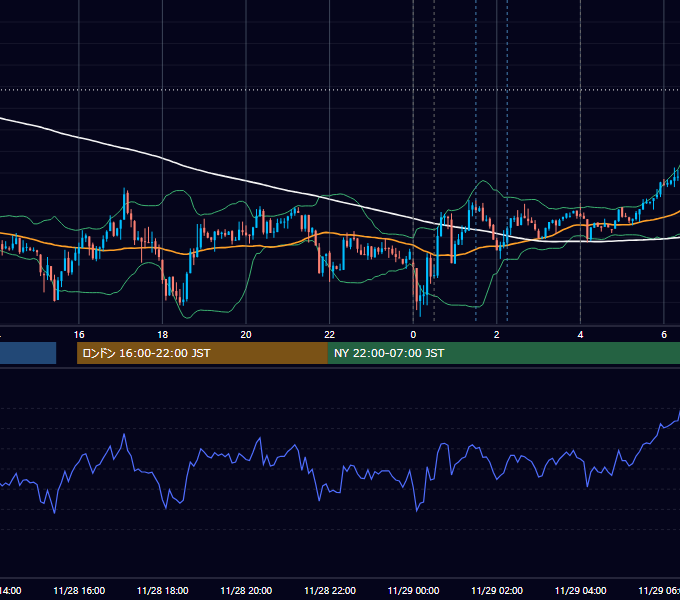The width and height of the screenshot is (680, 600).
Task: Click the NY 22:00-07:00 JST session bar
Action: click(503, 353)
